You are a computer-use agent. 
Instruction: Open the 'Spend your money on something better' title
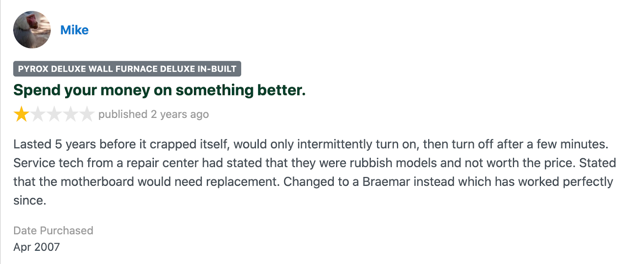pyautogui.click(x=159, y=90)
